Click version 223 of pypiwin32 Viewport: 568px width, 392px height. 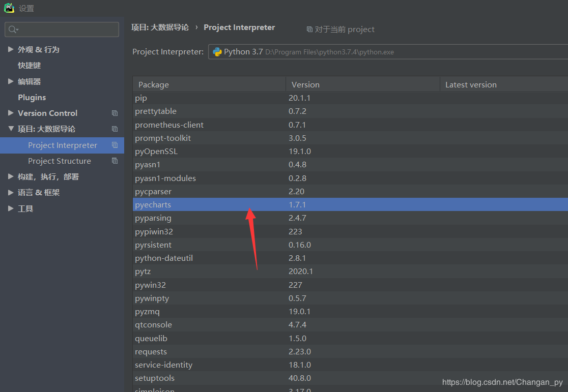(296, 232)
